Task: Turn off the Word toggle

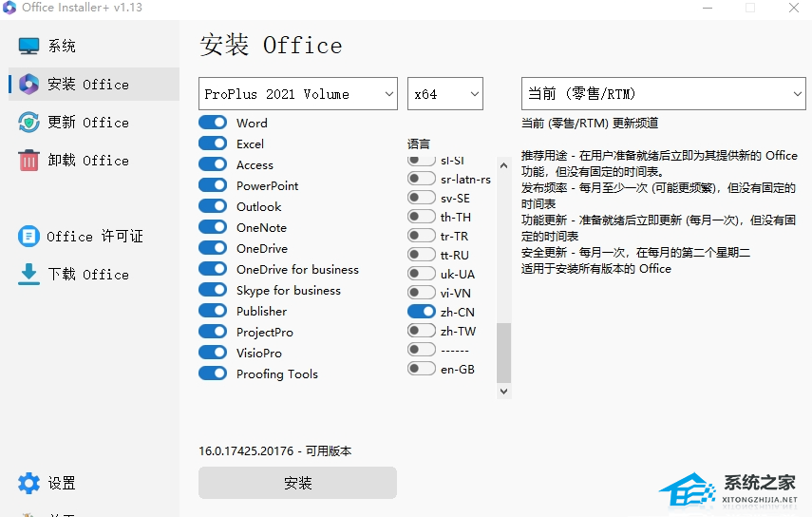Action: point(213,123)
